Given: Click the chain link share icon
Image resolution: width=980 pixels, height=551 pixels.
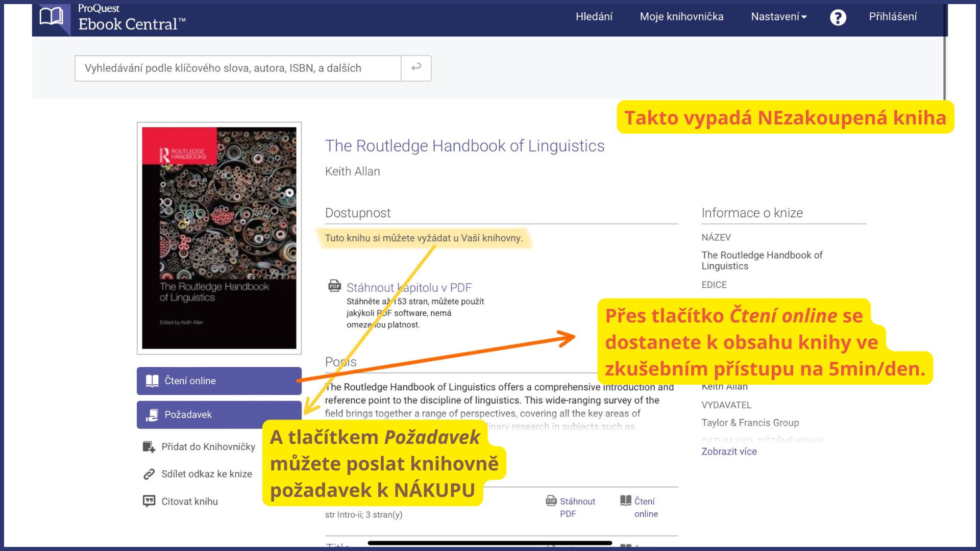Looking at the screenshot, I should (149, 474).
